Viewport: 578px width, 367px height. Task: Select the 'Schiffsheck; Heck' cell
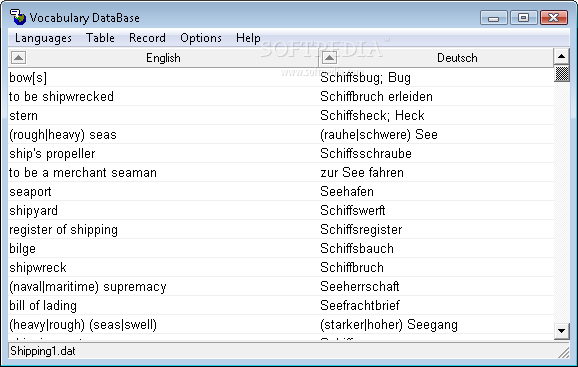436,116
